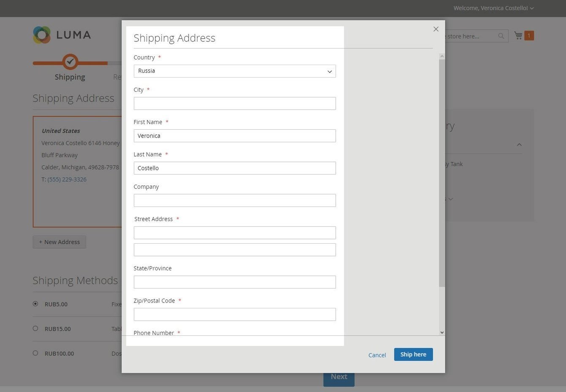566x392 pixels.
Task: Click the New Address button
Action: pos(60,242)
